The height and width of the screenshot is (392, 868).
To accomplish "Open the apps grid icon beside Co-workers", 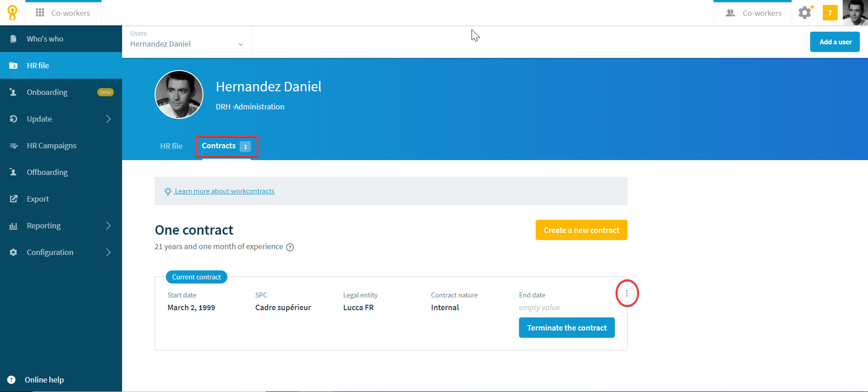I will (40, 13).
